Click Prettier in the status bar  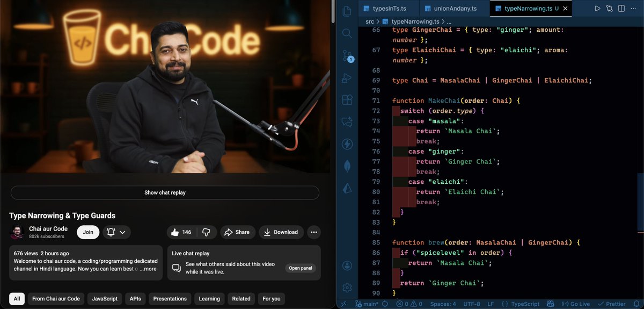[x=611, y=304]
